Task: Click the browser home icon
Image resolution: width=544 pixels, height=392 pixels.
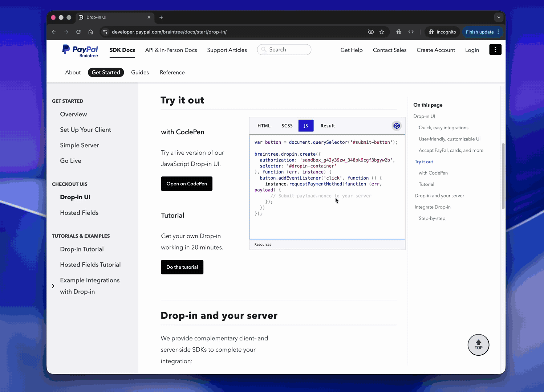Action: click(90, 32)
